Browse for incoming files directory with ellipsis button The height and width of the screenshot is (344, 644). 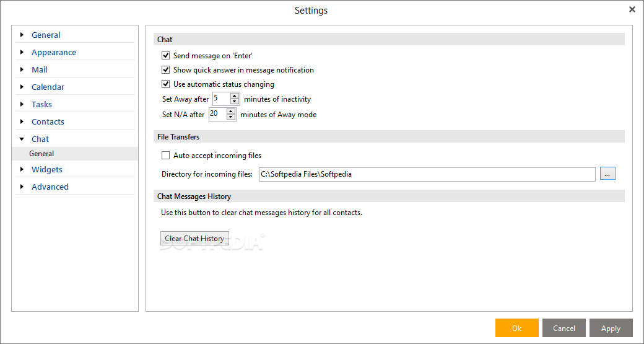[x=607, y=174]
